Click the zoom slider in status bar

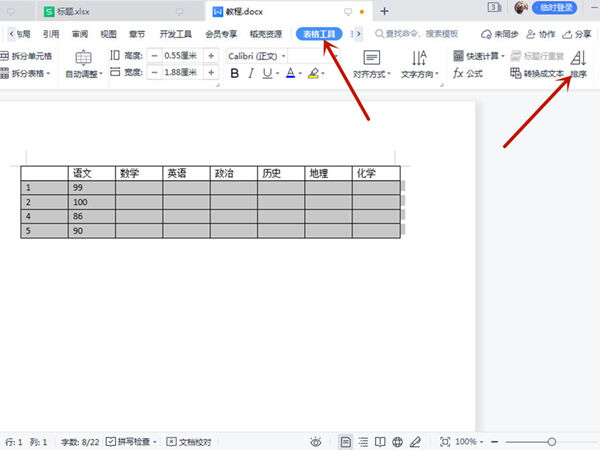[x=550, y=441]
